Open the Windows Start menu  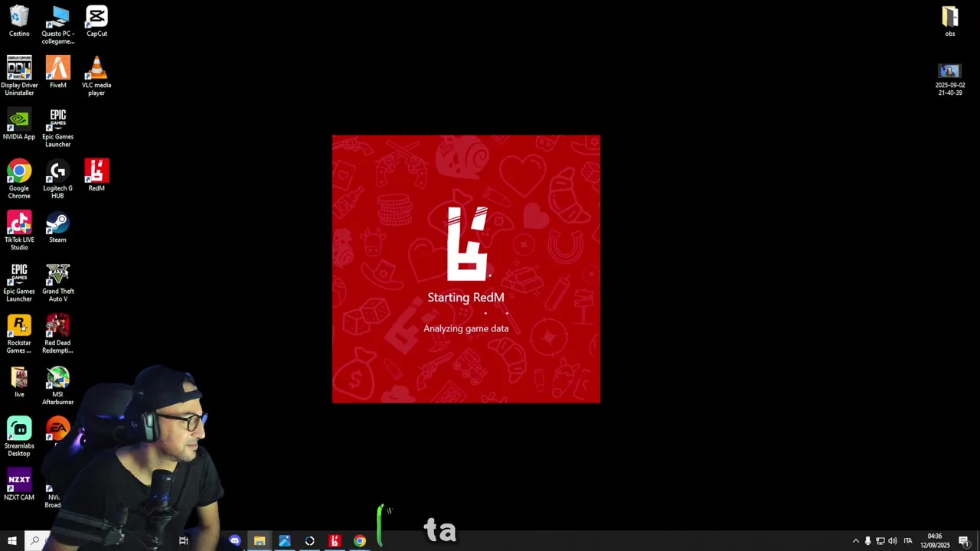11,541
